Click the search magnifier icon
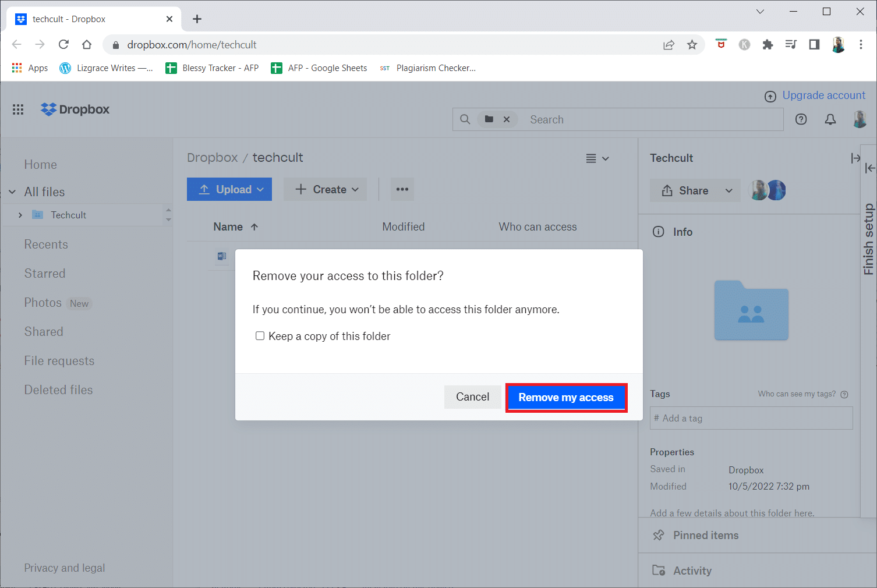The height and width of the screenshot is (588, 877). tap(465, 119)
